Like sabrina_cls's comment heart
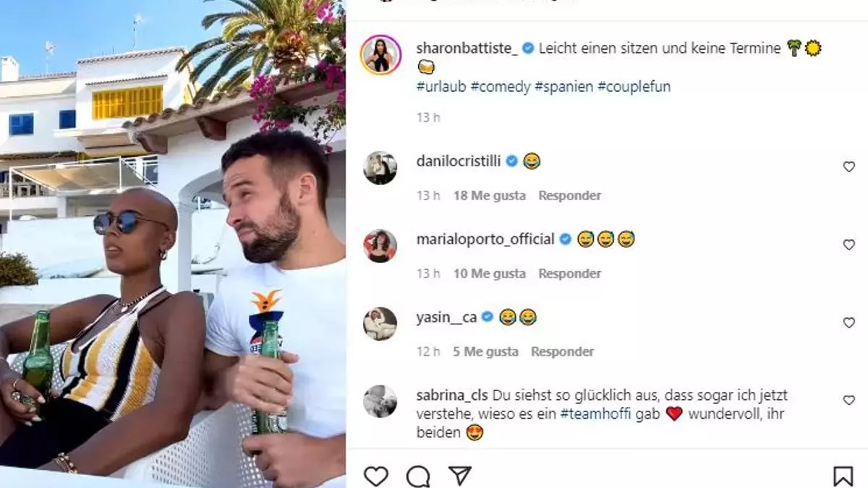The width and height of the screenshot is (868, 488). (x=849, y=401)
